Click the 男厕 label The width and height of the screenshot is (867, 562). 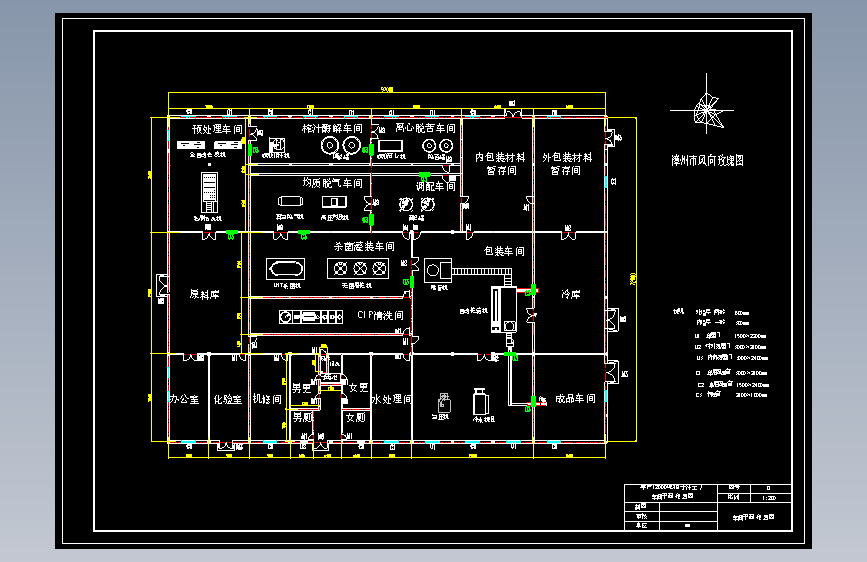[x=302, y=417]
